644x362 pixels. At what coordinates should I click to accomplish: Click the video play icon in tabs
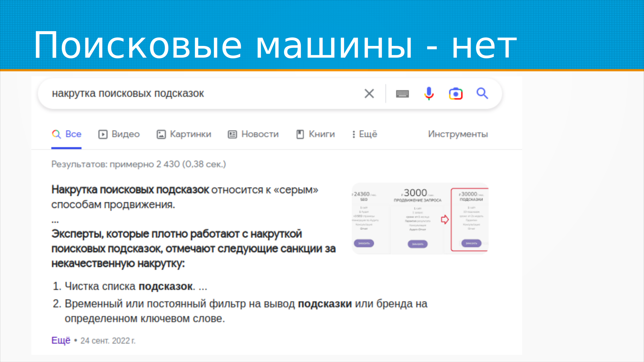pyautogui.click(x=103, y=134)
